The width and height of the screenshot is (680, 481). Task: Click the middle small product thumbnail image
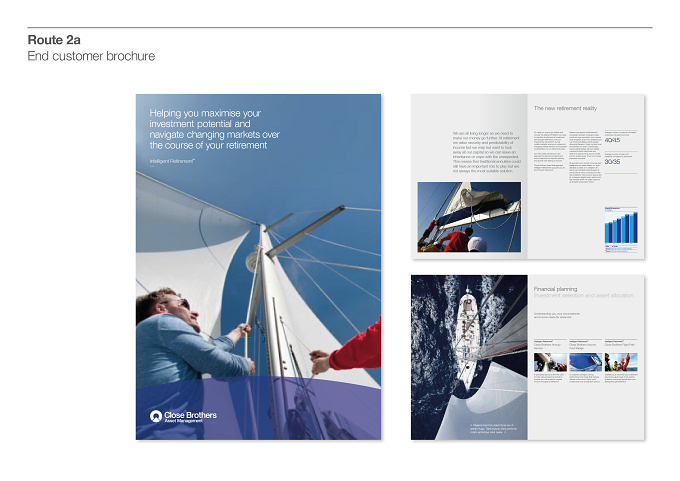(585, 362)
